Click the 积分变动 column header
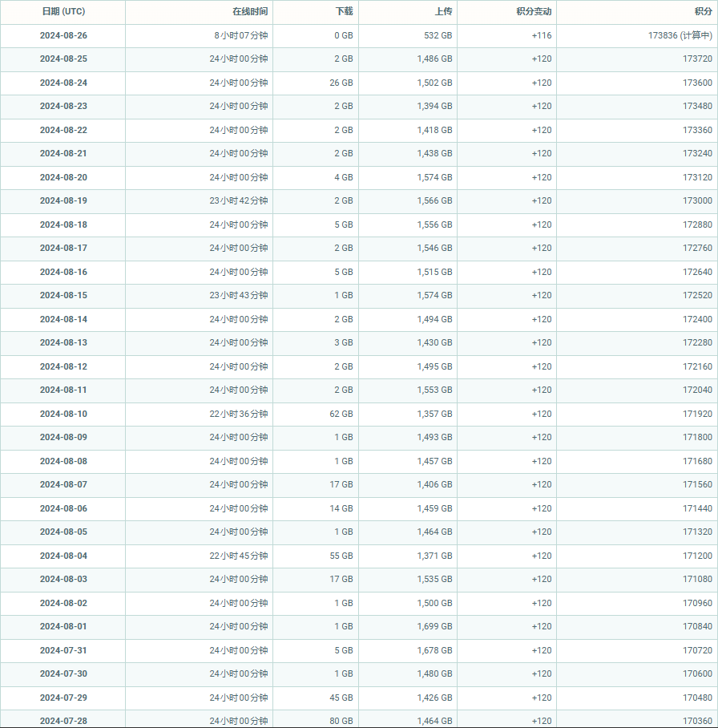718x728 pixels. (x=534, y=12)
